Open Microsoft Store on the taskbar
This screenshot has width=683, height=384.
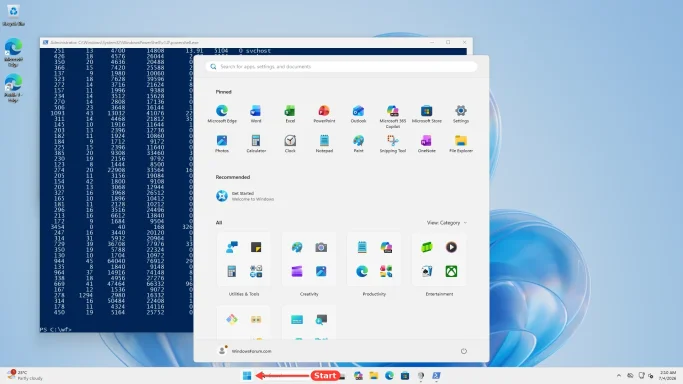coord(405,375)
